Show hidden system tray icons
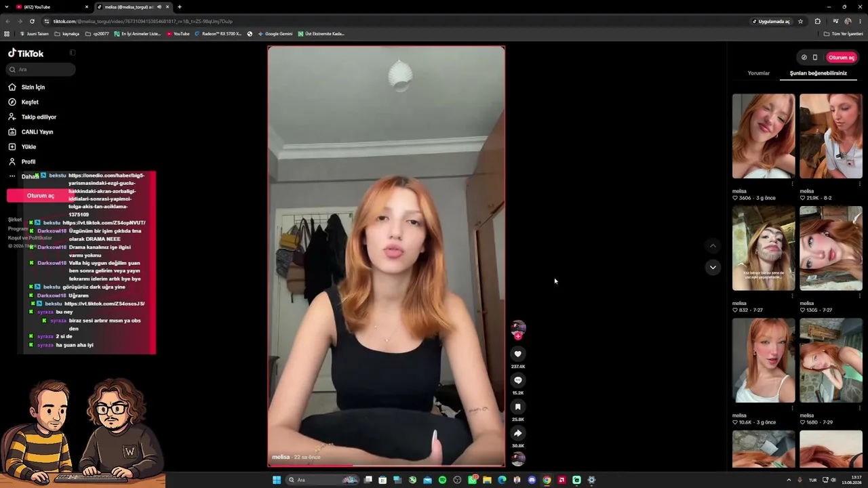868x488 pixels. [x=789, y=480]
